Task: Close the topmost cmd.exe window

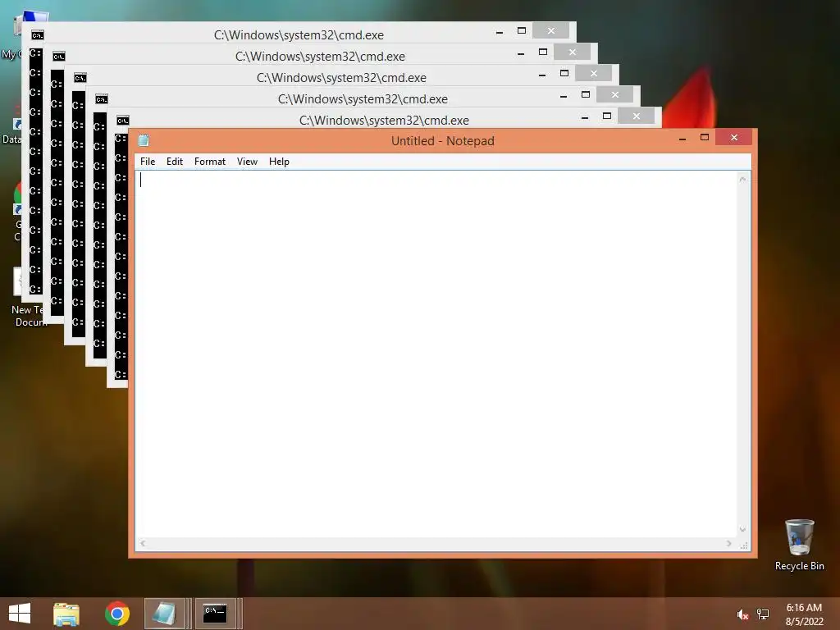Action: coord(550,31)
